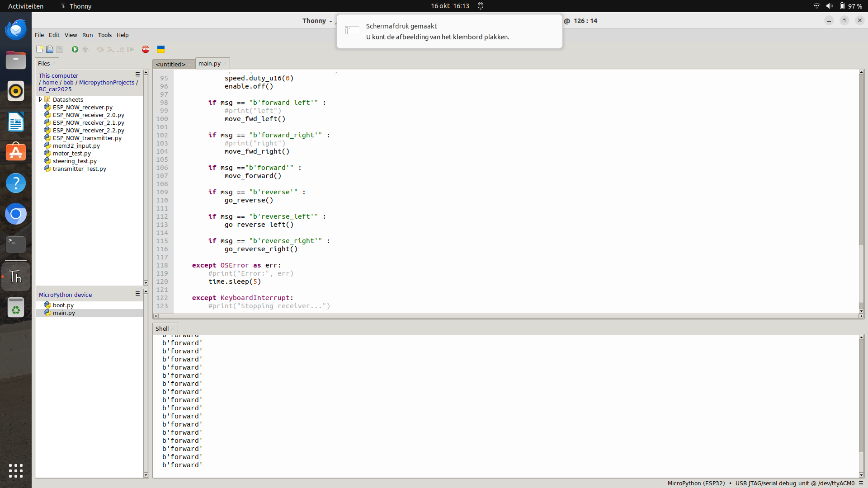Image resolution: width=868 pixels, height=488 pixels.
Task: Navigate to MicropythonProjects folder in path
Action: pos(107,82)
